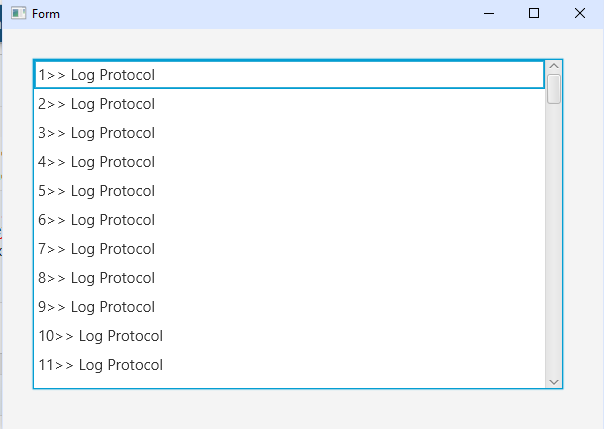Image resolution: width=604 pixels, height=429 pixels.
Task: Click the scrollbar up arrow
Action: (x=554, y=66)
